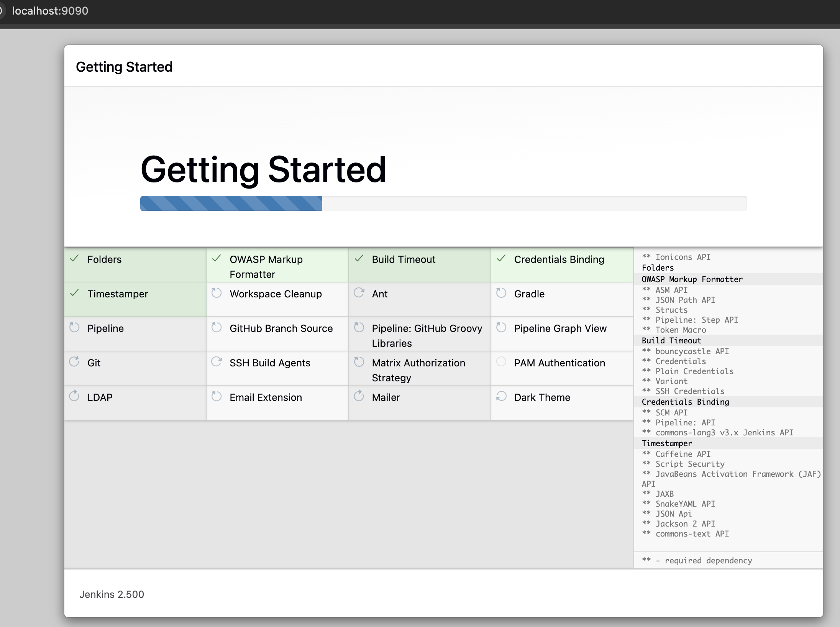Click the pending circle beside PAM Authentication
The image size is (840, 627).
click(501, 362)
